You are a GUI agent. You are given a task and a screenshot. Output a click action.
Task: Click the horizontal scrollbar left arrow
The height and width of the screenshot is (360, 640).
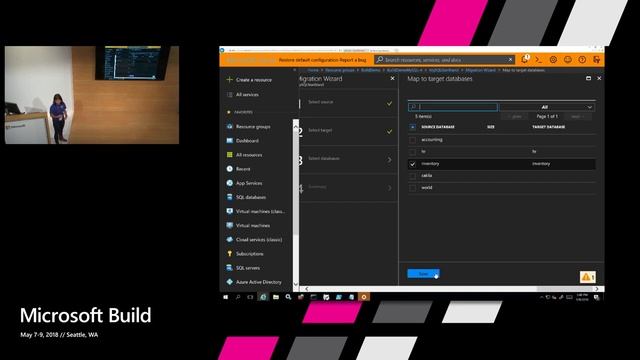(307, 289)
